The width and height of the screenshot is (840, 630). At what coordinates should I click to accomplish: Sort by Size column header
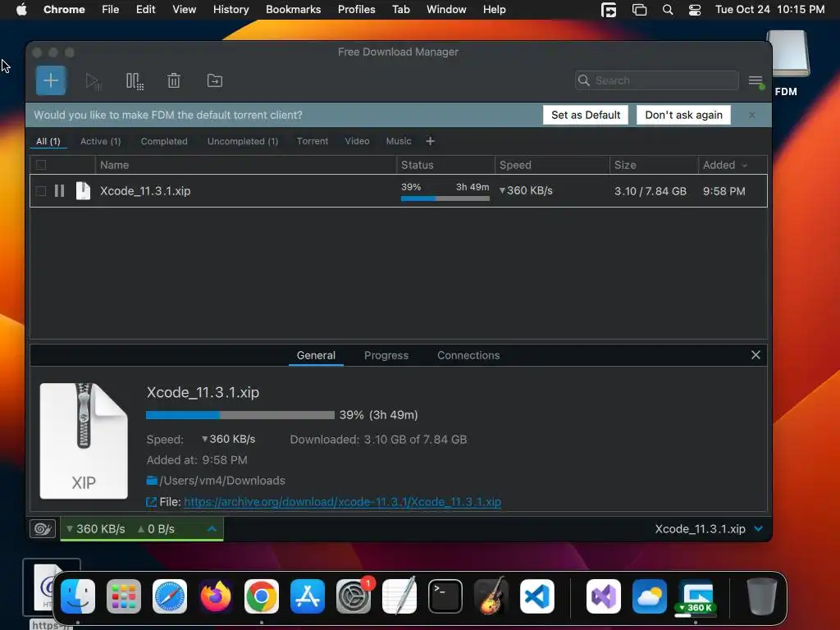654,165
